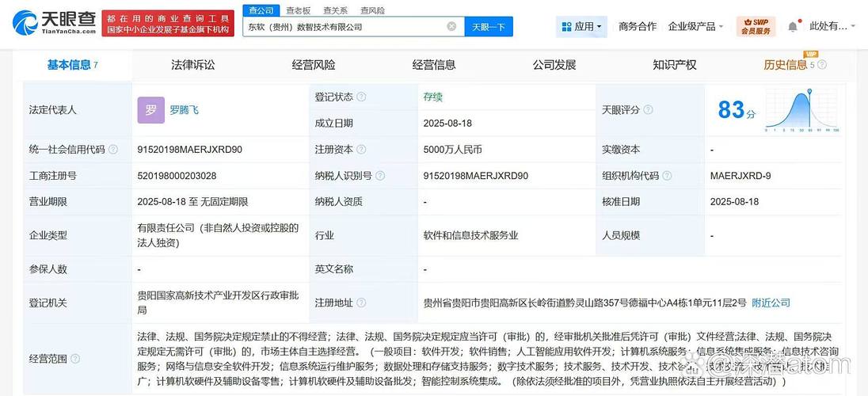This screenshot has width=868, height=396.
Task: Expand the 企业级产品 dropdown
Action: coord(695,27)
